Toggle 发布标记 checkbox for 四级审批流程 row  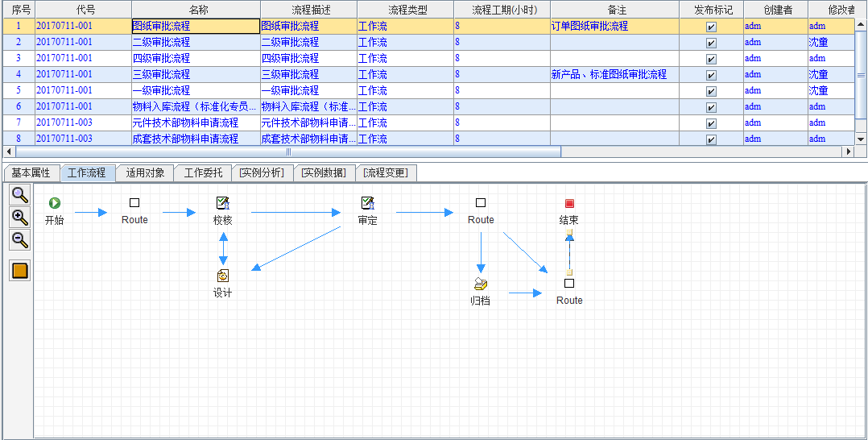[x=711, y=59]
